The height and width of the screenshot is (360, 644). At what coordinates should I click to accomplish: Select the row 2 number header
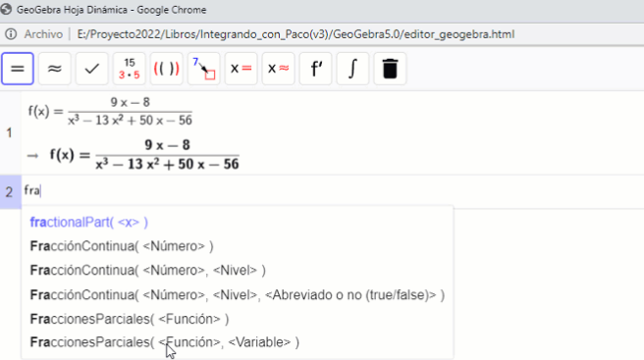(10, 191)
